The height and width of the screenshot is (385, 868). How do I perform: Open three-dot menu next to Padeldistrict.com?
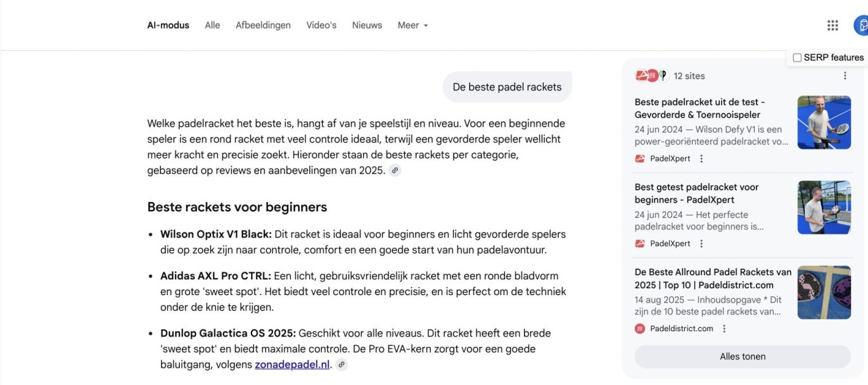(x=724, y=329)
